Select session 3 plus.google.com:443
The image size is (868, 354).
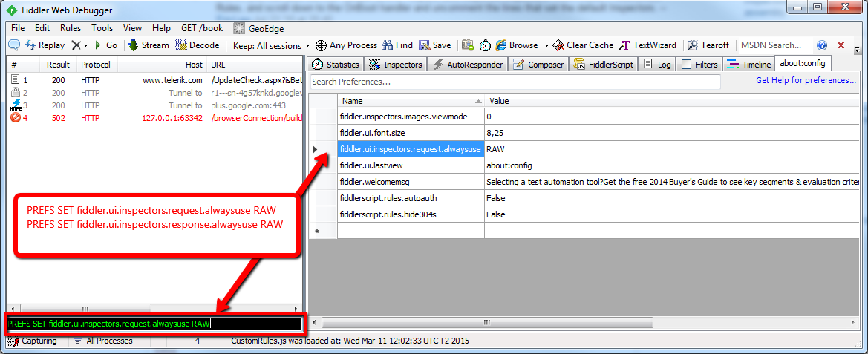[154, 105]
